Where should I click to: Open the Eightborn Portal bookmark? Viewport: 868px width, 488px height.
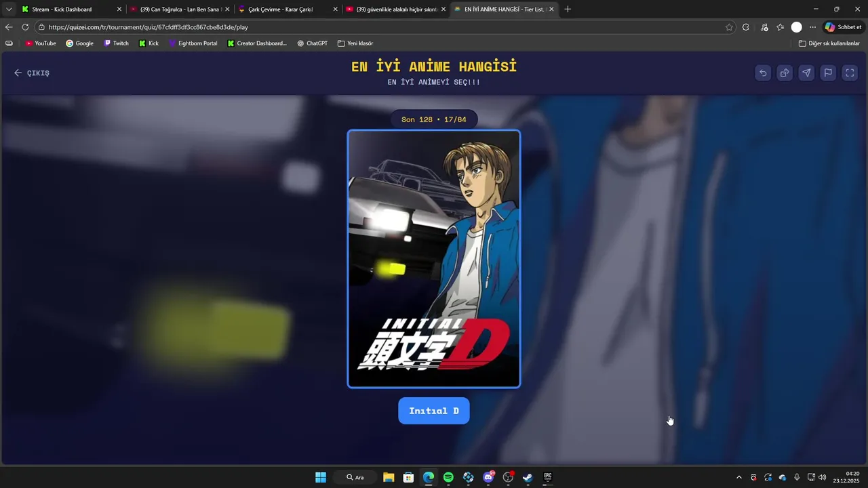click(193, 43)
